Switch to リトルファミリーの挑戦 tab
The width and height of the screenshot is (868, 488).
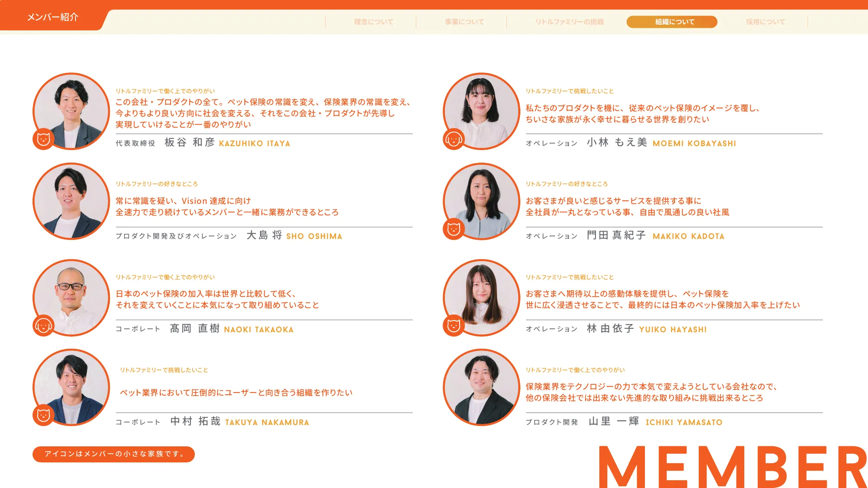pos(569,22)
